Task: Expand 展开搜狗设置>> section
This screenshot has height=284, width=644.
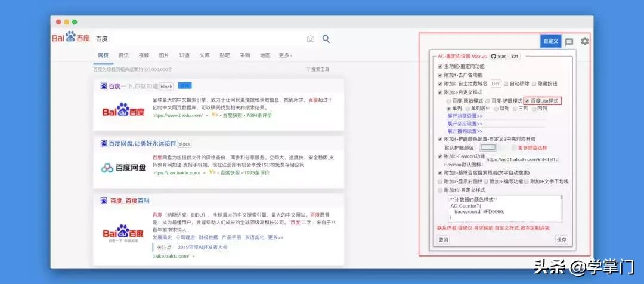Action: (465, 131)
